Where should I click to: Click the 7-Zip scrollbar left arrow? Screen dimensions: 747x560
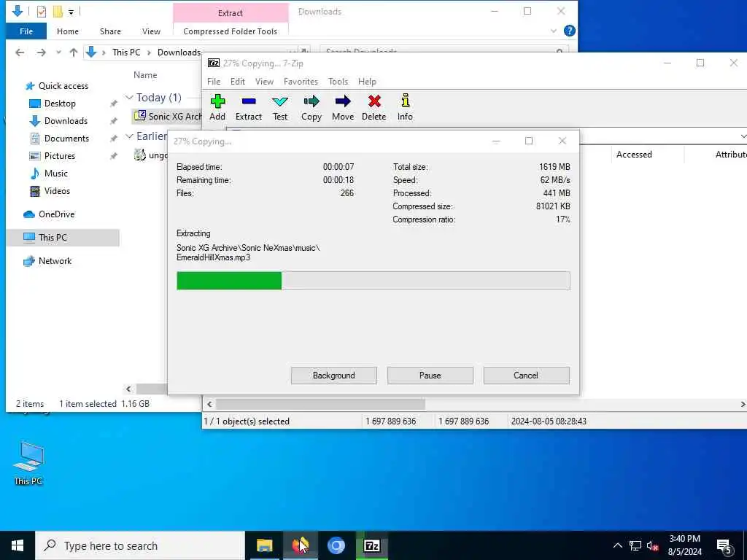209,404
